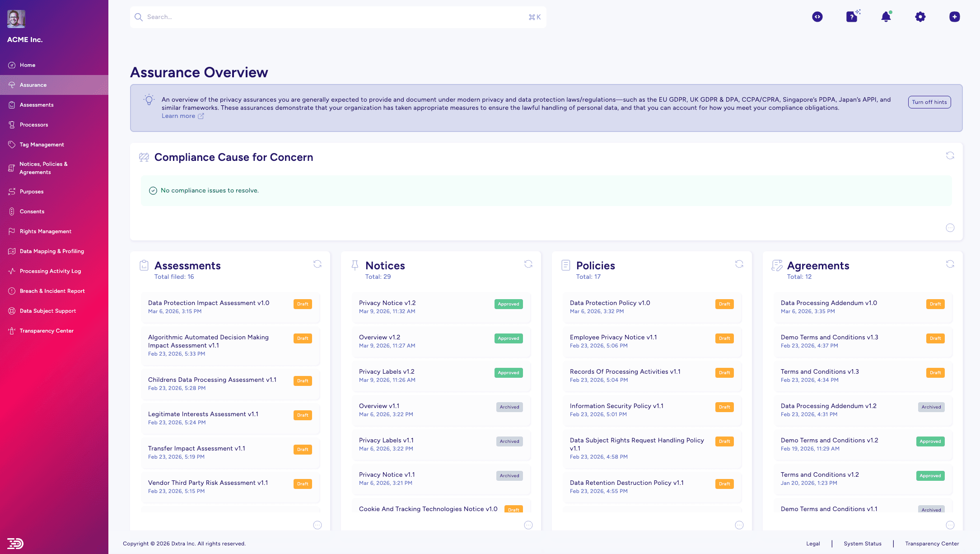Refresh the Assessments card
This screenshot has width=980, height=554.
[x=317, y=264]
